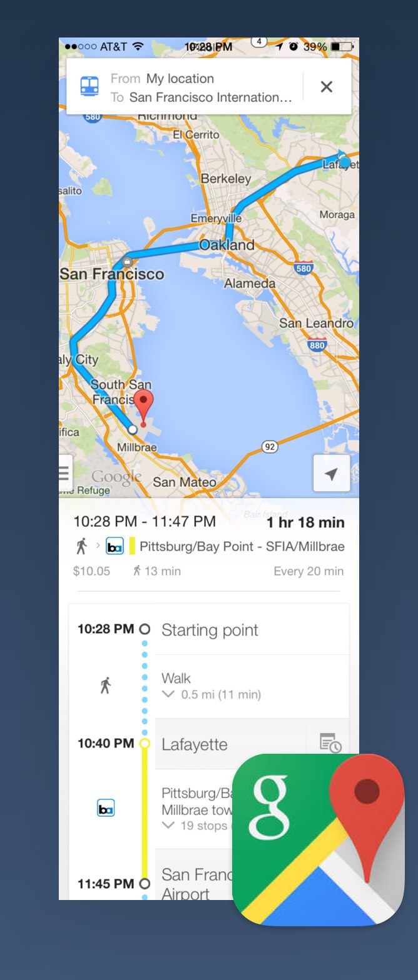
Task: Tap the my-location compass arrow button
Action: point(331,474)
